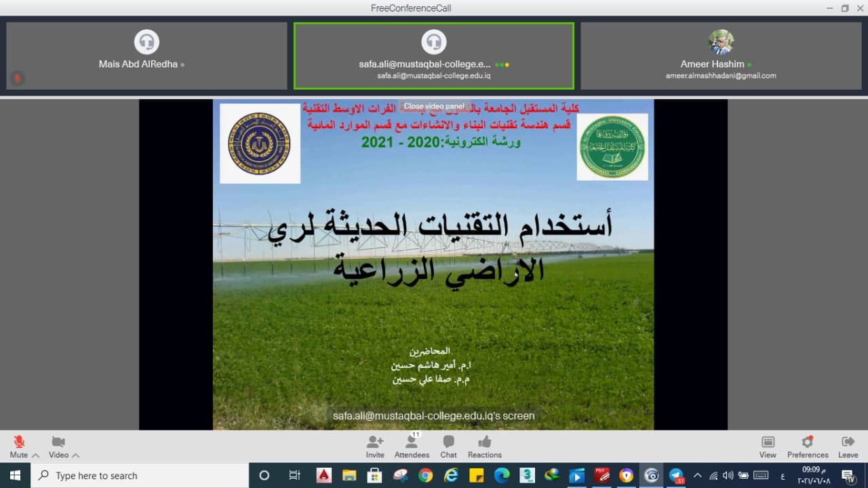Open the system volume control
Viewport: 868px width, 488px height.
coord(728,475)
